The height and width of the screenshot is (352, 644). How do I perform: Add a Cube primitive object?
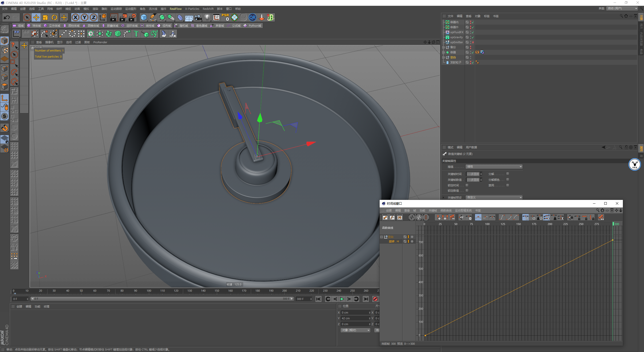[x=144, y=17]
